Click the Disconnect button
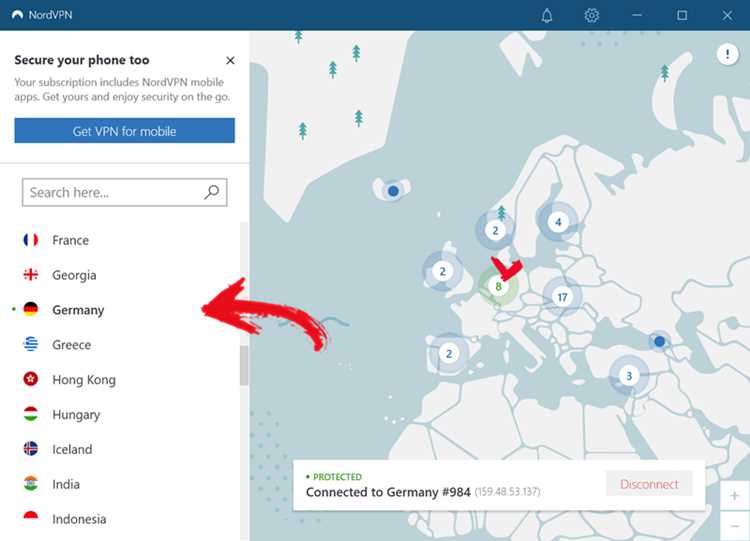This screenshot has height=541, width=750. pos(649,484)
